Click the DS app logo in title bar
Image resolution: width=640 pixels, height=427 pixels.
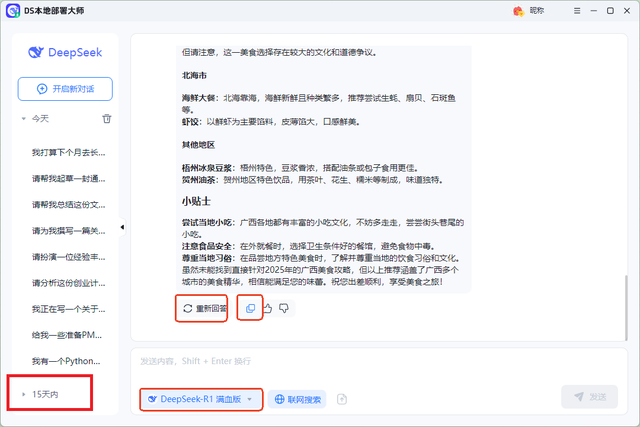point(13,11)
